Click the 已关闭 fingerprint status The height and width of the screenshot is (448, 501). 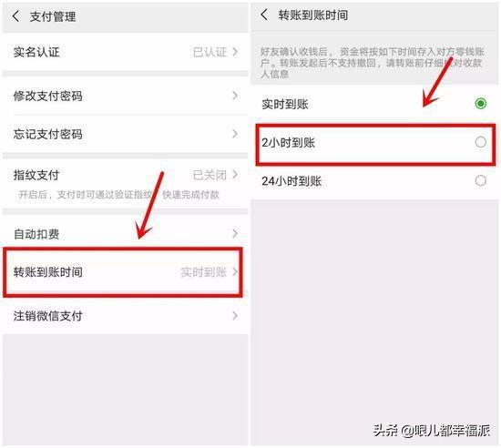pyautogui.click(x=210, y=175)
